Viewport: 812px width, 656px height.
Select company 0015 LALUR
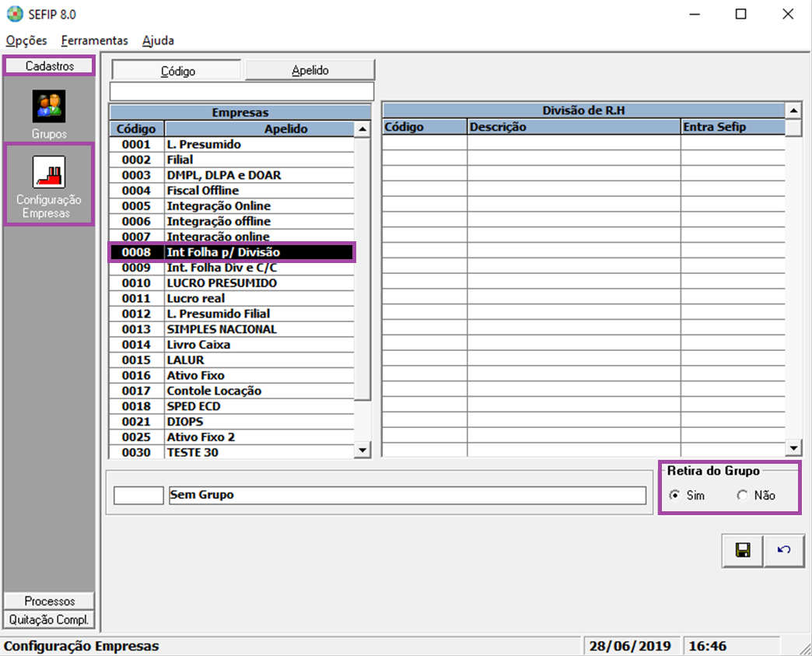[x=232, y=360]
